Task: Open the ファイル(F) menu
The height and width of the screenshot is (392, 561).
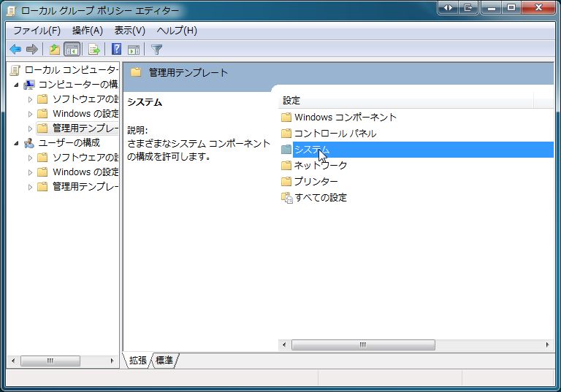Action: pos(37,31)
